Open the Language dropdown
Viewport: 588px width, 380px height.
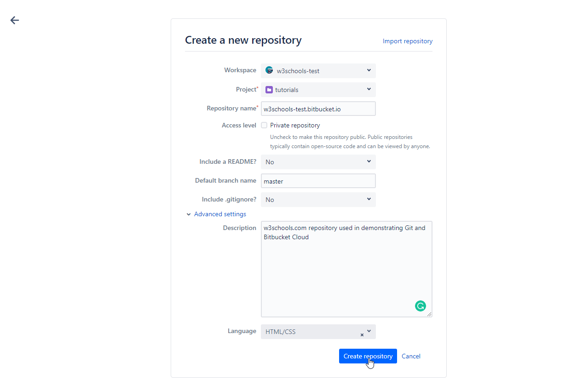[369, 331]
